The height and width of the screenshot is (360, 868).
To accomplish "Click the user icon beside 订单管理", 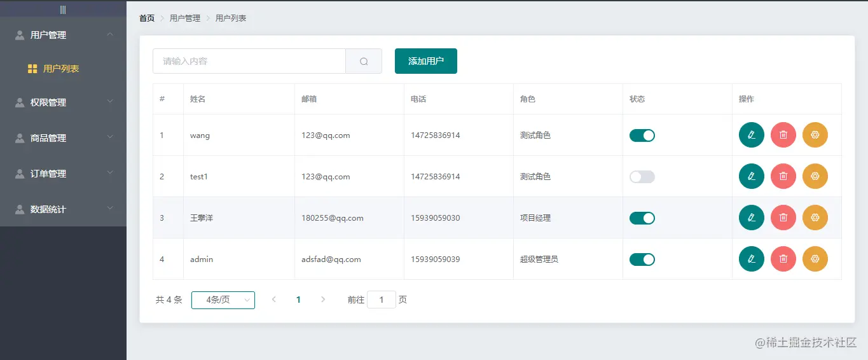I will coord(20,174).
